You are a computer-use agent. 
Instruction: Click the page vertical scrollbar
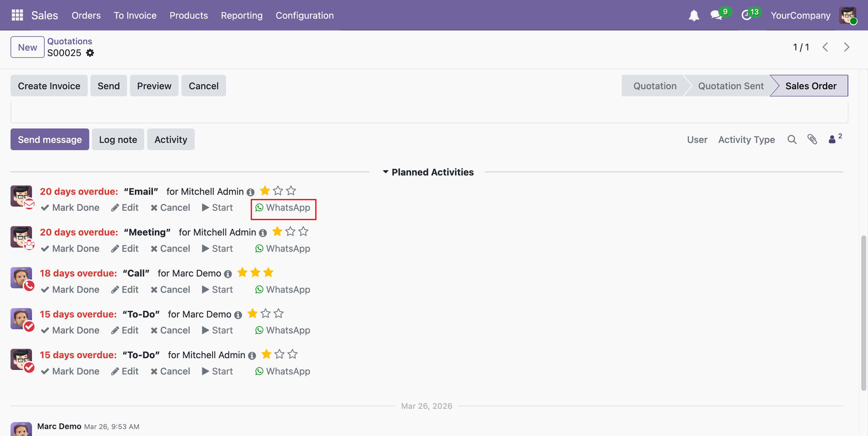coord(863,312)
